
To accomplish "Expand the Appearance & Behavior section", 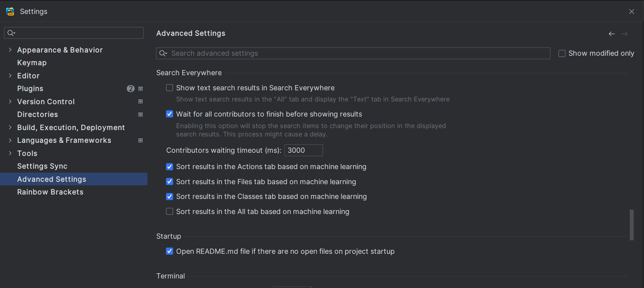I will point(10,50).
